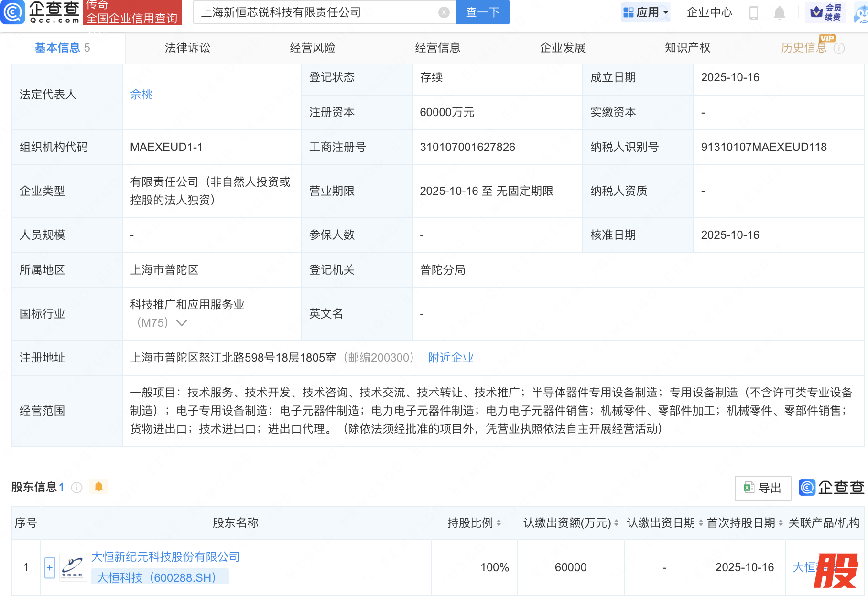Open the mobile phone app icon
This screenshot has height=597, width=868.
754,12
